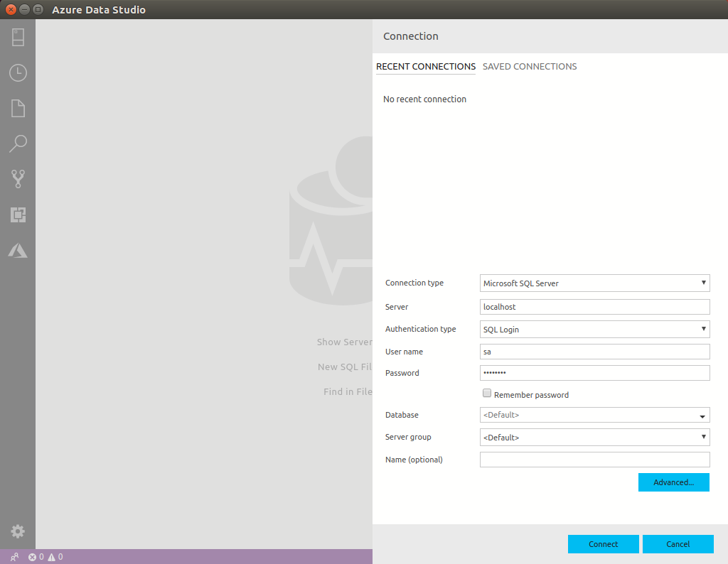Viewport: 728px width, 564px height.
Task: Open the Authentication type dropdown
Action: tap(595, 330)
